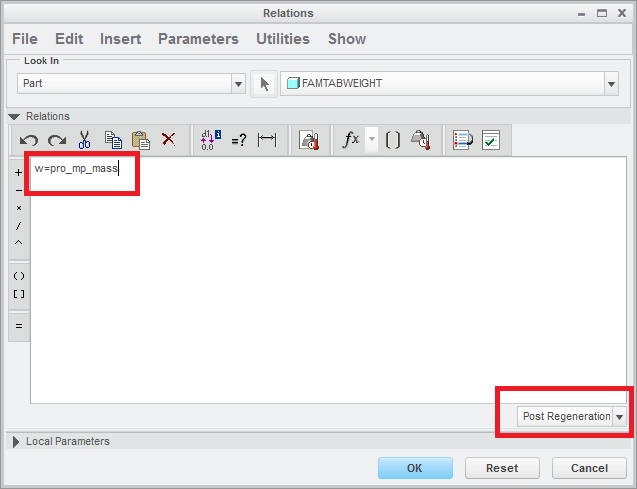Cut selected text with scissors icon

(x=84, y=140)
